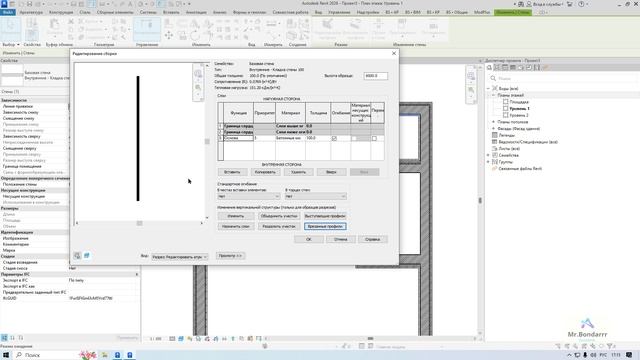Select the Rotate tool in ribbon

(x=195, y=36)
